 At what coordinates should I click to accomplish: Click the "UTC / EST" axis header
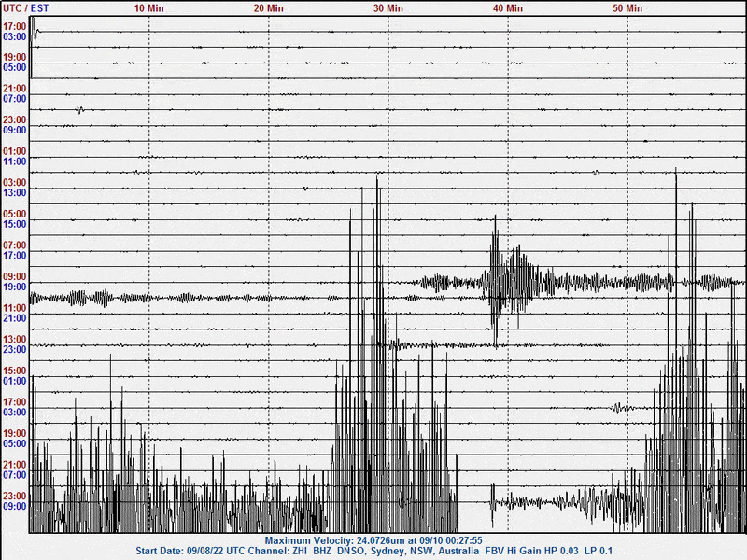click(26, 8)
